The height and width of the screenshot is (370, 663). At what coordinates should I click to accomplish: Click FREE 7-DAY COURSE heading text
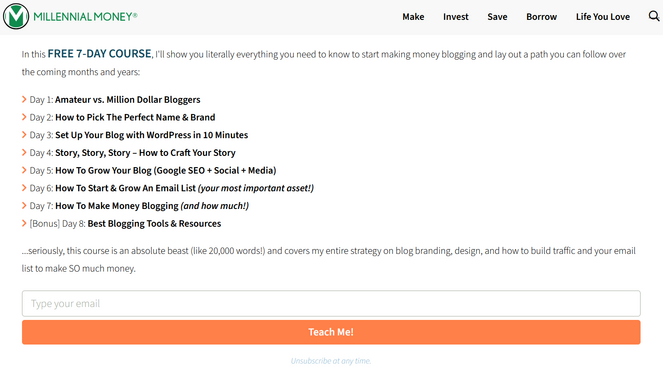point(99,54)
